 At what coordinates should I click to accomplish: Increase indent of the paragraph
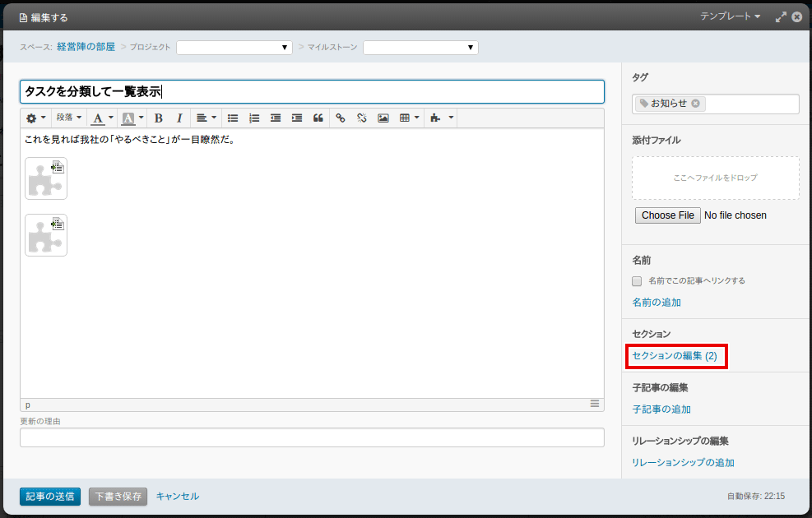tap(297, 118)
